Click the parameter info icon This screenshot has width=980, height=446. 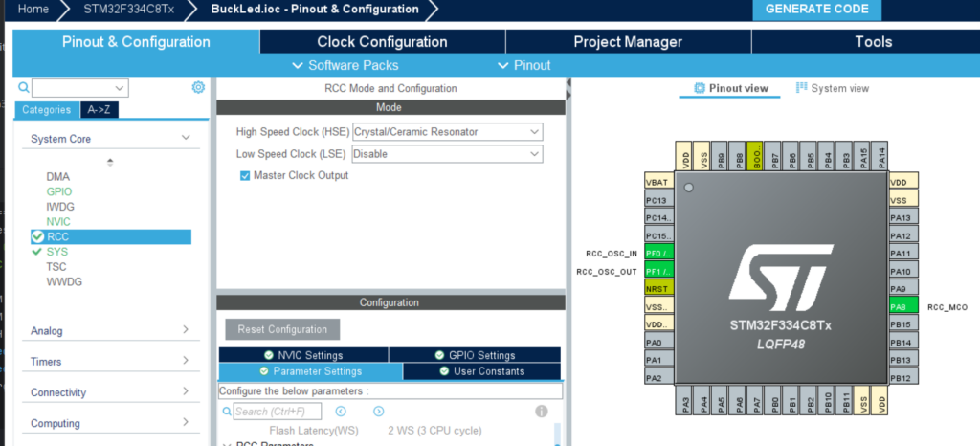click(x=542, y=411)
